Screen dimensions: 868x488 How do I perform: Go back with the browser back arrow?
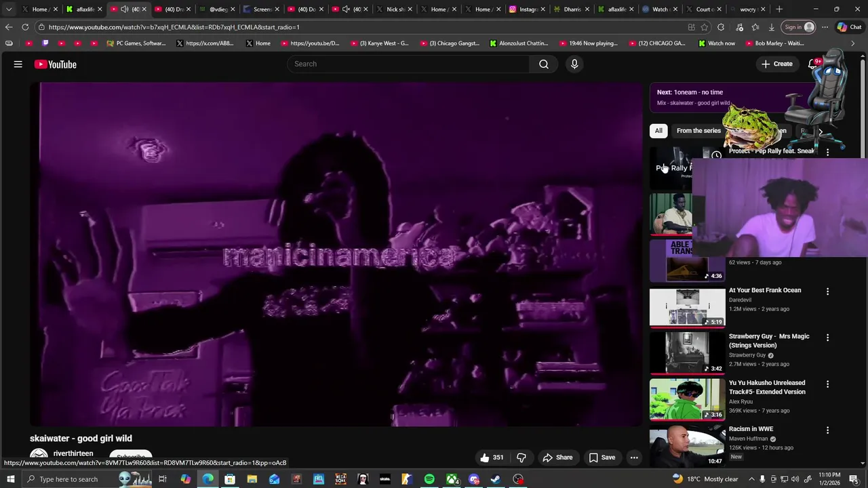(x=8, y=27)
